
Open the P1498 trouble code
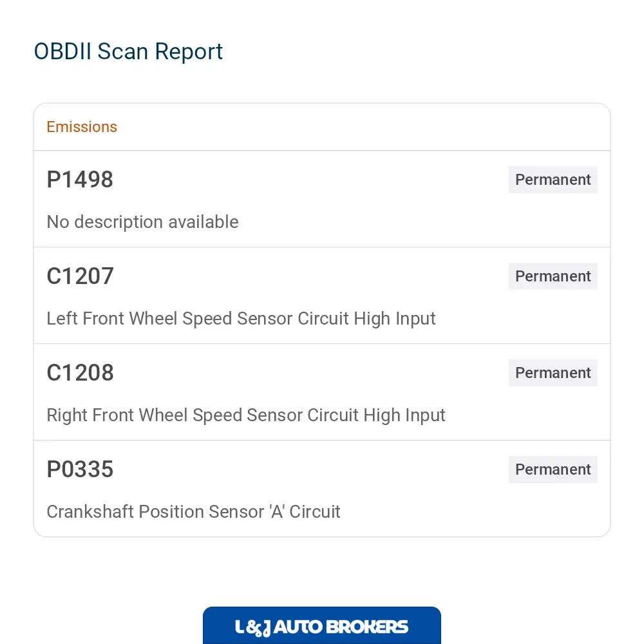tap(80, 180)
